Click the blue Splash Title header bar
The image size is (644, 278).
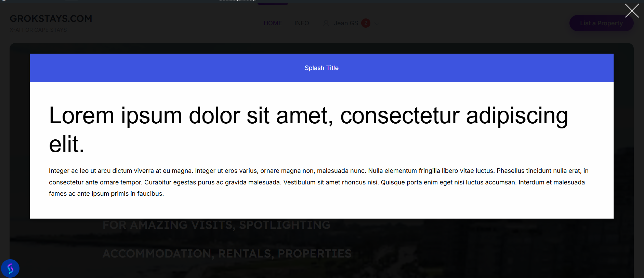[171, 68]
